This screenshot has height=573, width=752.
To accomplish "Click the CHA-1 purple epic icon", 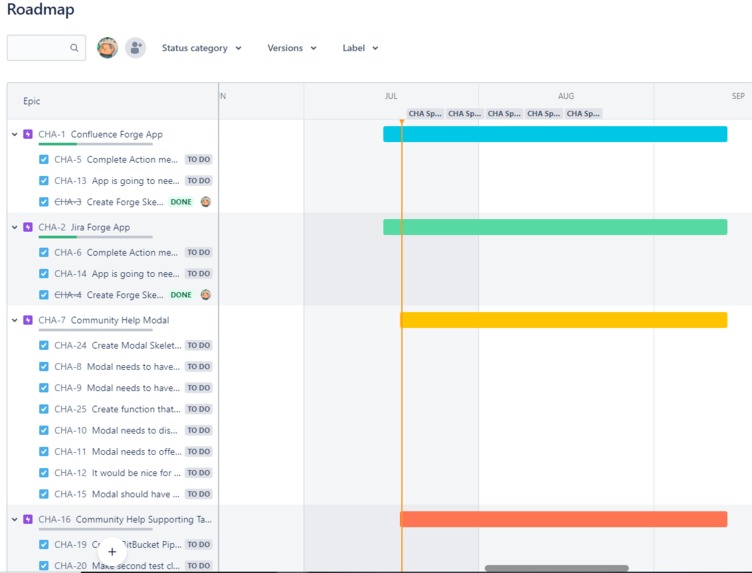I will pos(28,134).
